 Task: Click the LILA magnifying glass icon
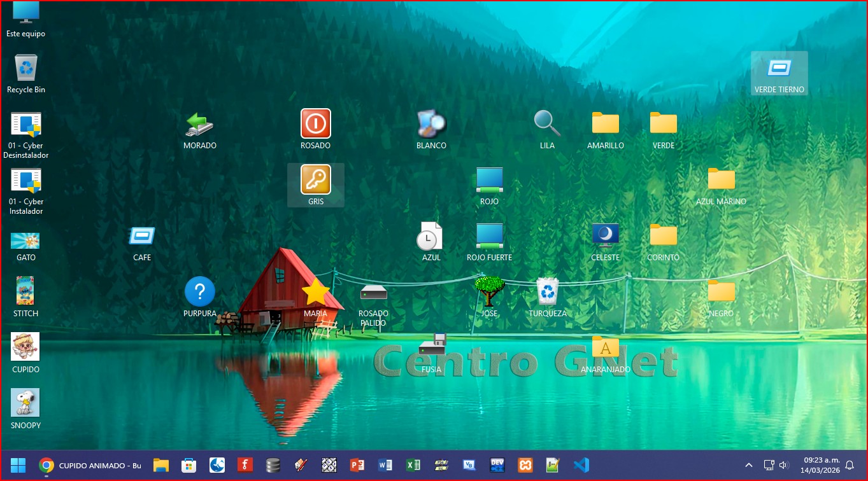tap(547, 123)
